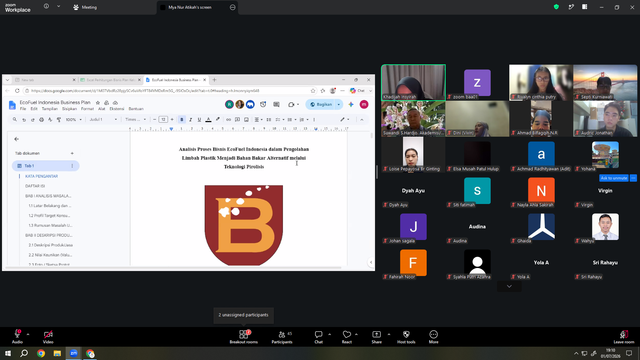Toggle bold formatting in Docs toolbar
The image size is (640, 360).
(182, 120)
